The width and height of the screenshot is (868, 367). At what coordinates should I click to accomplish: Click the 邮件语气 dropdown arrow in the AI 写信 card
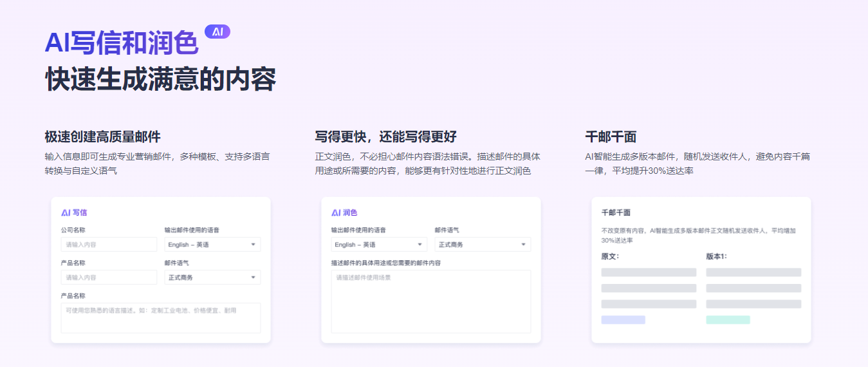253,278
